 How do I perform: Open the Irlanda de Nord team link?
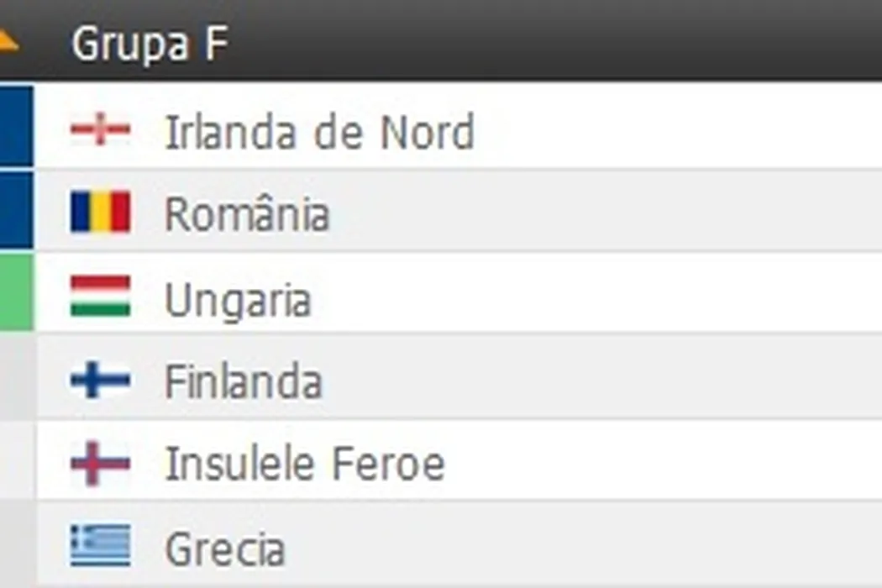click(x=319, y=133)
